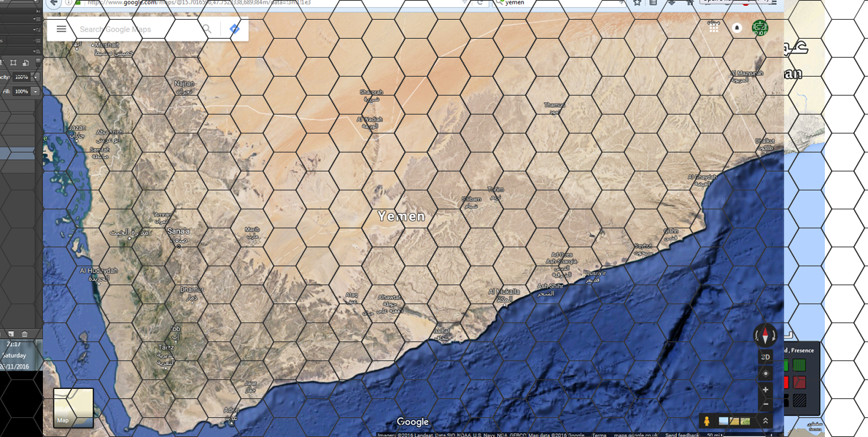Expand the imagery strip with double chevrons
The height and width of the screenshot is (437, 868).
(765, 421)
